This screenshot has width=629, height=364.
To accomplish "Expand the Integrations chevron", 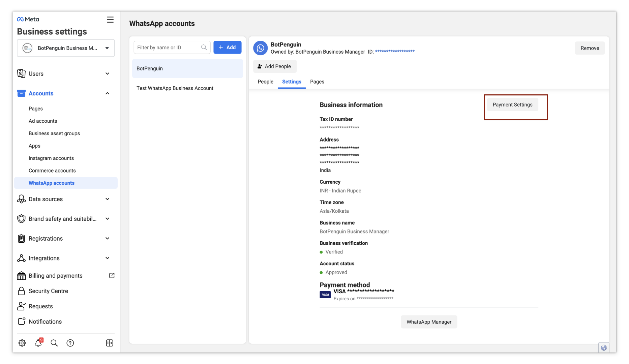I will tap(108, 258).
